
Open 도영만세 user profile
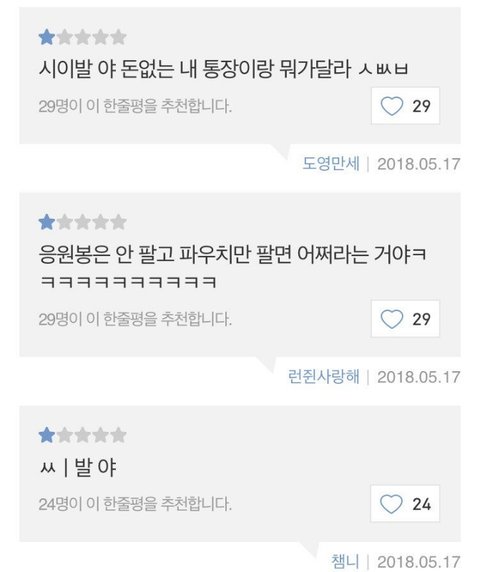pyautogui.click(x=331, y=163)
